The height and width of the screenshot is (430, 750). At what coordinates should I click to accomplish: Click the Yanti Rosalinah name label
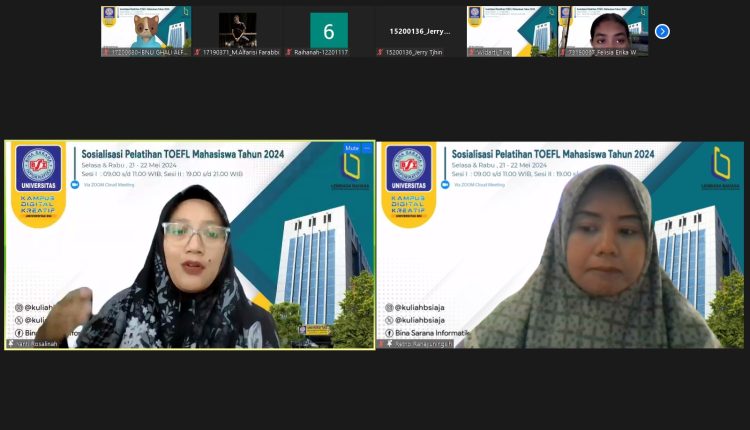click(x=36, y=344)
